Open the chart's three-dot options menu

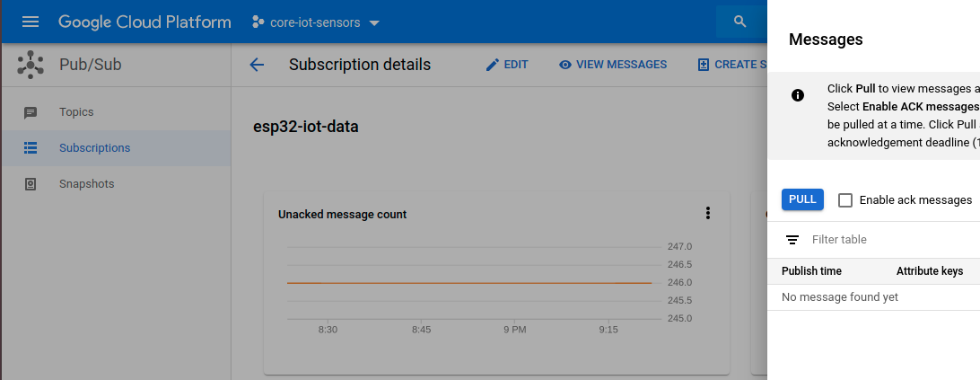(708, 213)
